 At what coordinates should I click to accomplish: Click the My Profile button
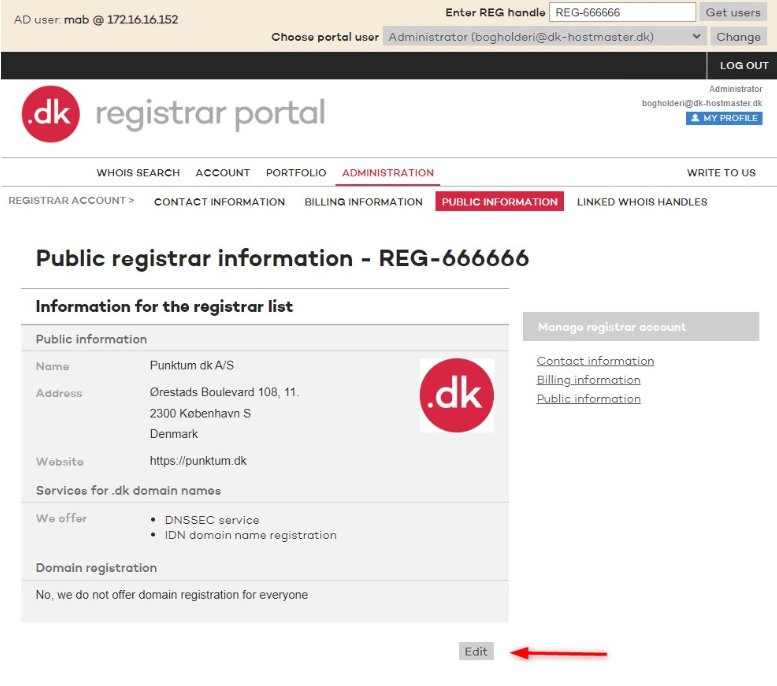724,118
